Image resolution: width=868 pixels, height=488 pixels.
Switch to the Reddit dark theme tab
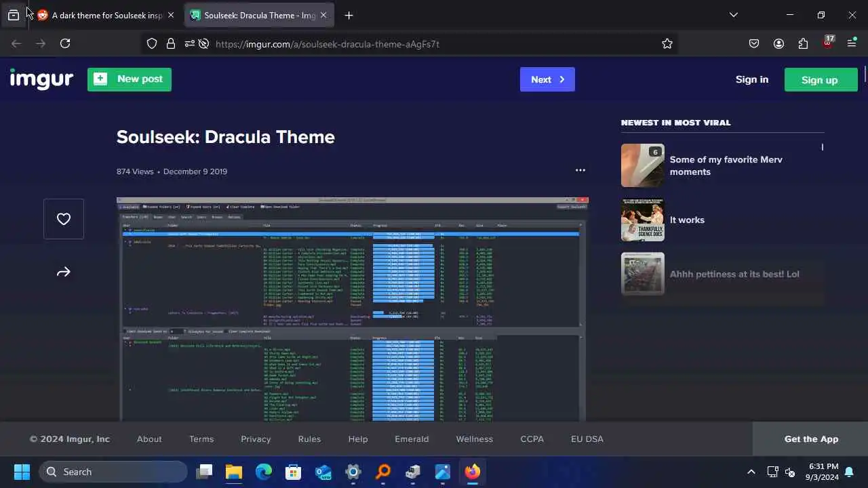106,15
